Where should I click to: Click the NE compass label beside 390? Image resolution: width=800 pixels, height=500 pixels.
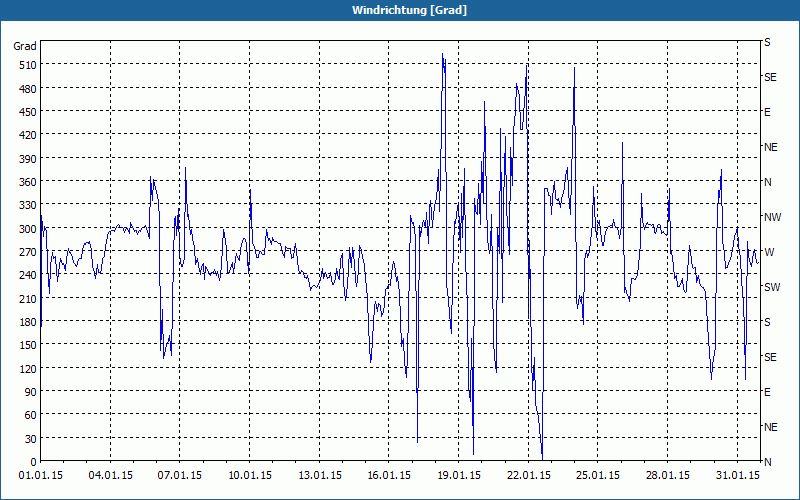coord(771,147)
